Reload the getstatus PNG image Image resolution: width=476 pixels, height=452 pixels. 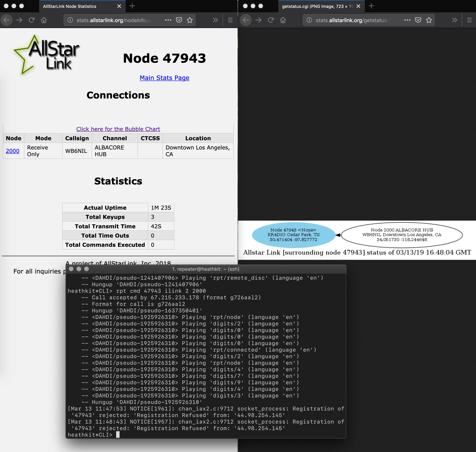[x=271, y=20]
